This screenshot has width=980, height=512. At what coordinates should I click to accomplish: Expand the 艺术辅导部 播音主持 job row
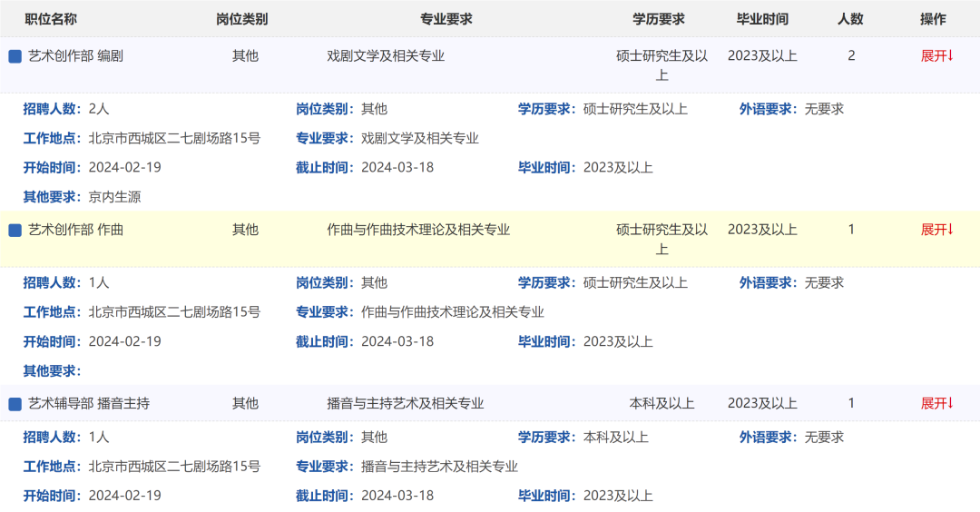tap(936, 403)
